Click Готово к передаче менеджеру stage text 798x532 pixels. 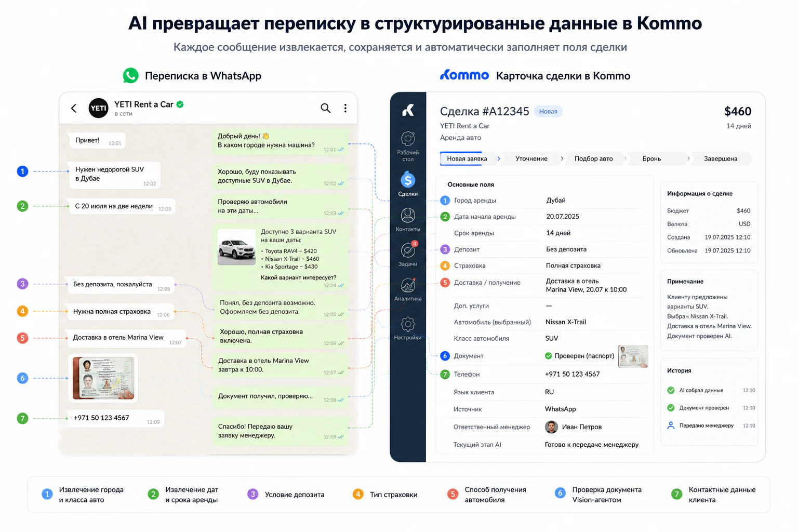pyautogui.click(x=591, y=445)
